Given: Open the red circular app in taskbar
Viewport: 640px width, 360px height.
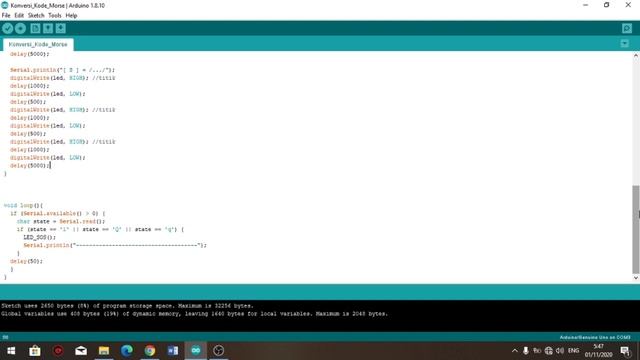Looking at the screenshot, I should [58, 351].
